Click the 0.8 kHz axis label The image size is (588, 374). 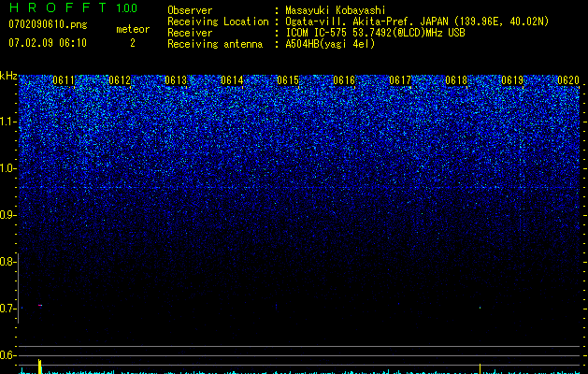click(x=7, y=262)
